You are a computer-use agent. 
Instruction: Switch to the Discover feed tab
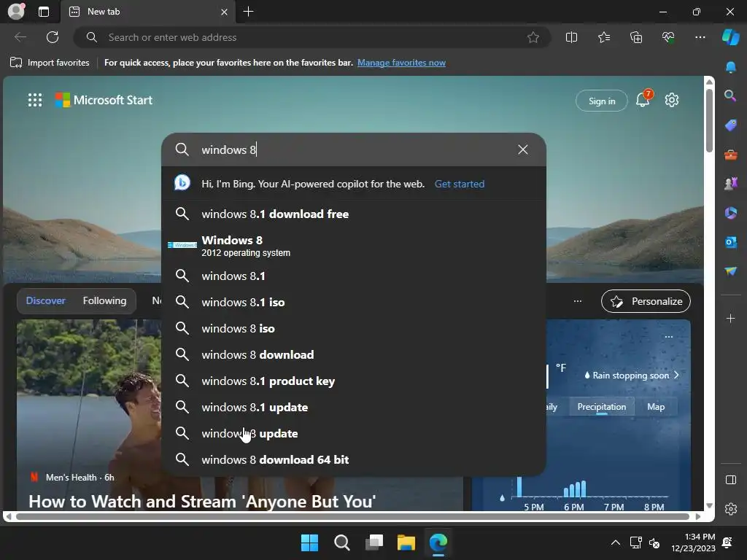(46, 301)
